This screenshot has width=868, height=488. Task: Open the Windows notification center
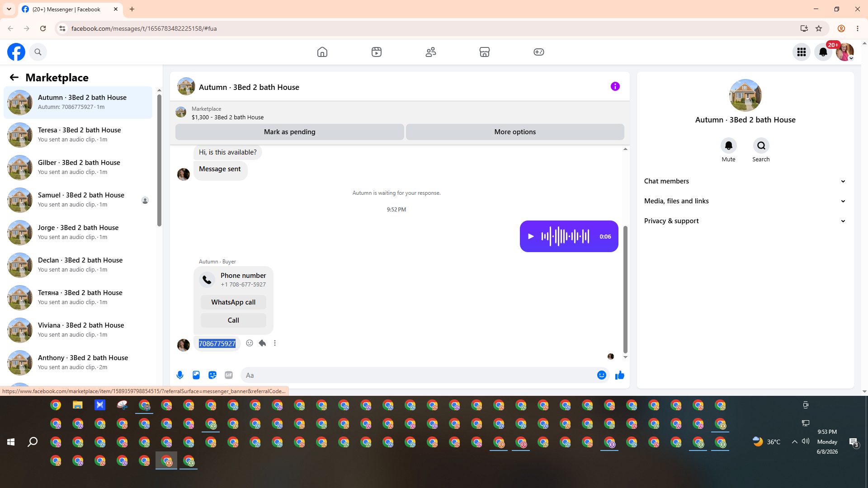(x=854, y=442)
